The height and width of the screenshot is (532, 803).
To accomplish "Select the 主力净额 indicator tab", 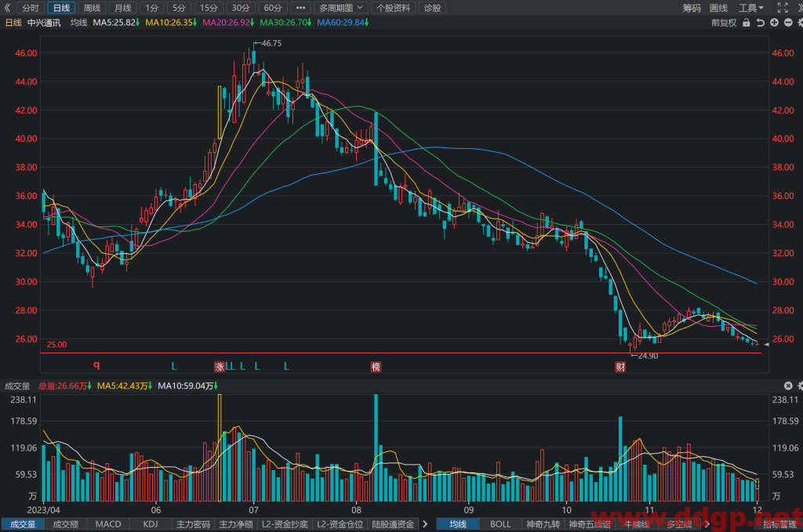I will tap(236, 524).
